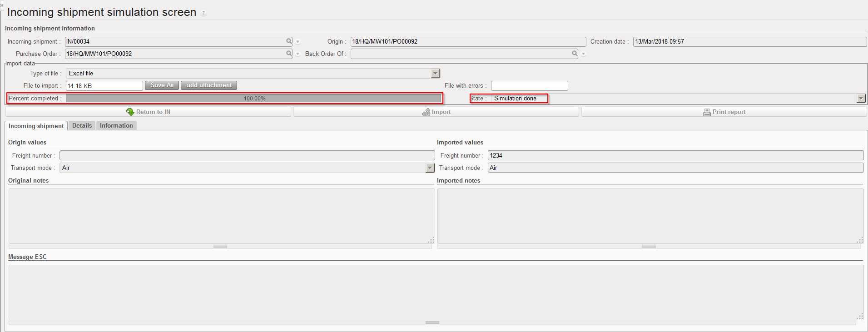The image size is (868, 332).
Task: Click the Import gears icon
Action: [x=426, y=112]
